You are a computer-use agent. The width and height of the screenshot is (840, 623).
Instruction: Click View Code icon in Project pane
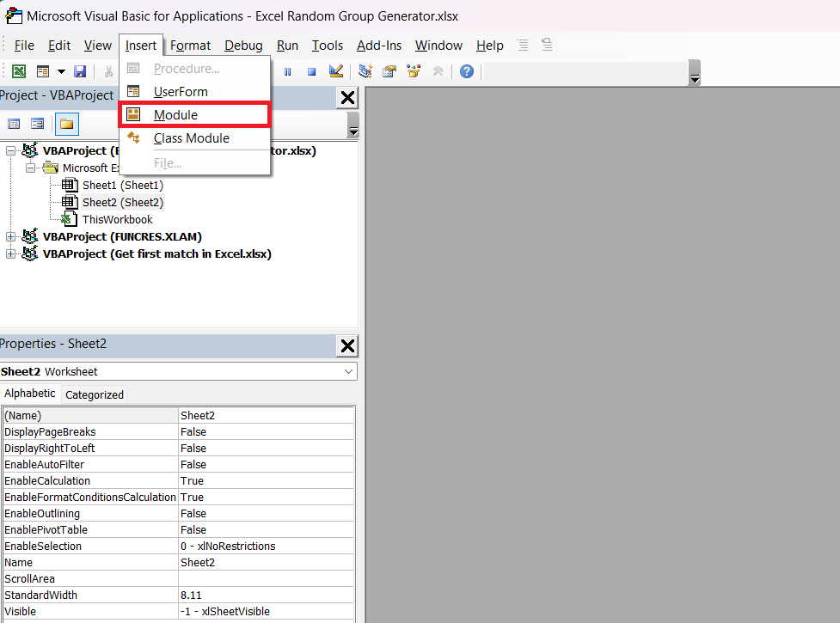click(14, 125)
